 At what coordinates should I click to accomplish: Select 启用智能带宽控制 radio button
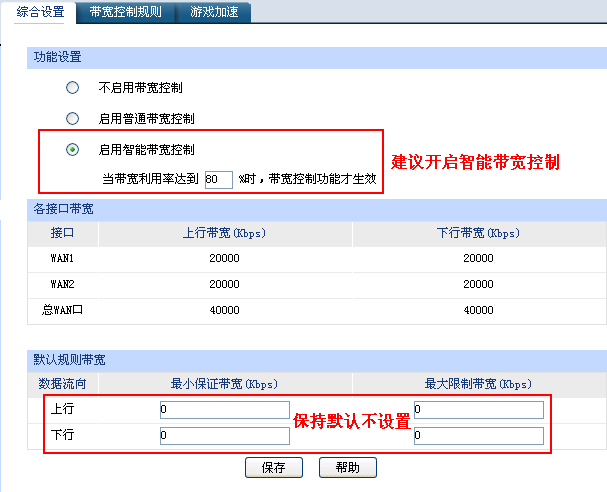point(72,150)
